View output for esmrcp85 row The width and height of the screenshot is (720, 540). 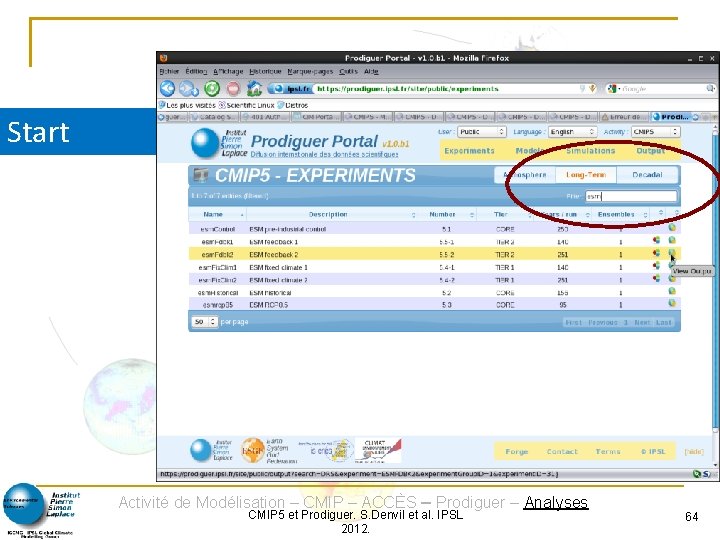tap(672, 303)
